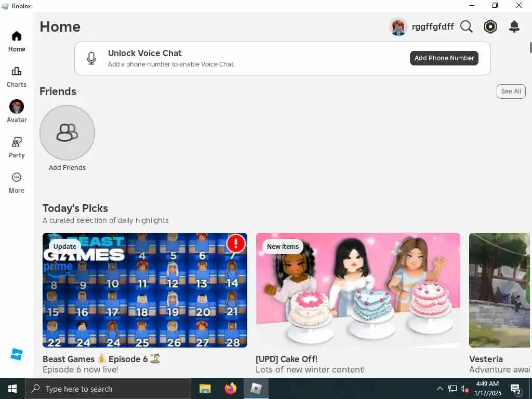Open Firefox from the taskbar
This screenshot has height=399, width=532.
click(230, 389)
